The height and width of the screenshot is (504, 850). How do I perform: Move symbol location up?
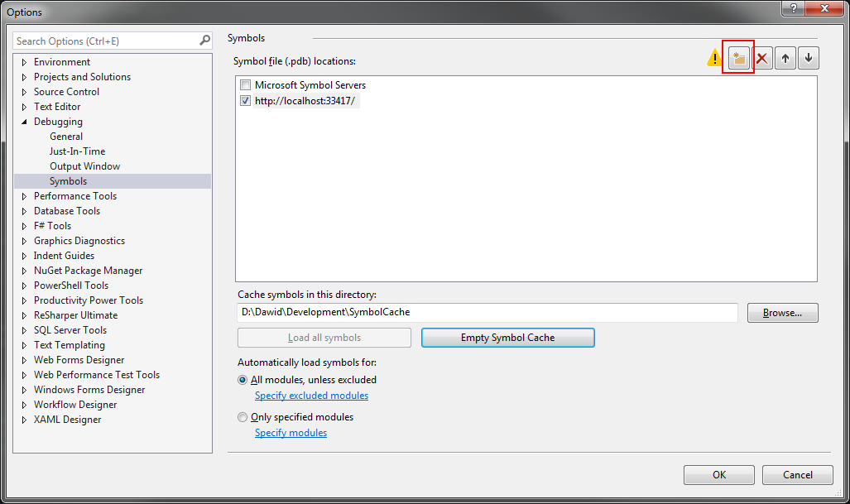[785, 58]
